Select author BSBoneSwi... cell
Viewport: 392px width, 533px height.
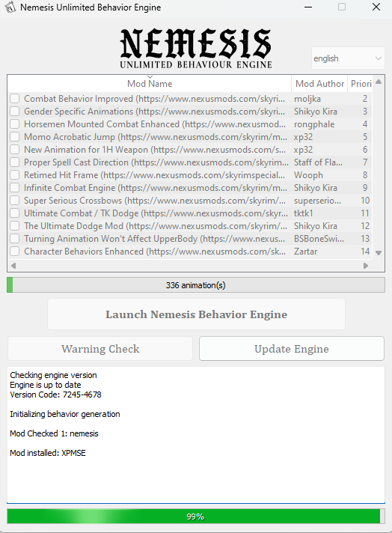click(x=319, y=239)
